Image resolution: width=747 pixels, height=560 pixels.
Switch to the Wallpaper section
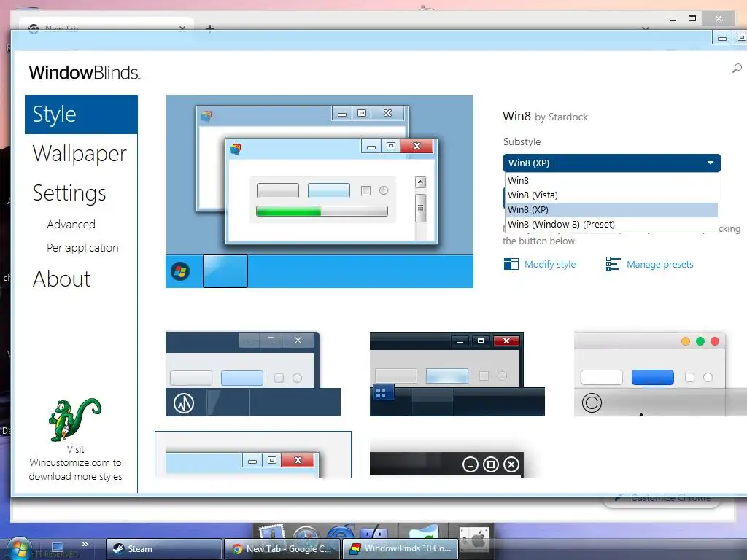(x=80, y=154)
